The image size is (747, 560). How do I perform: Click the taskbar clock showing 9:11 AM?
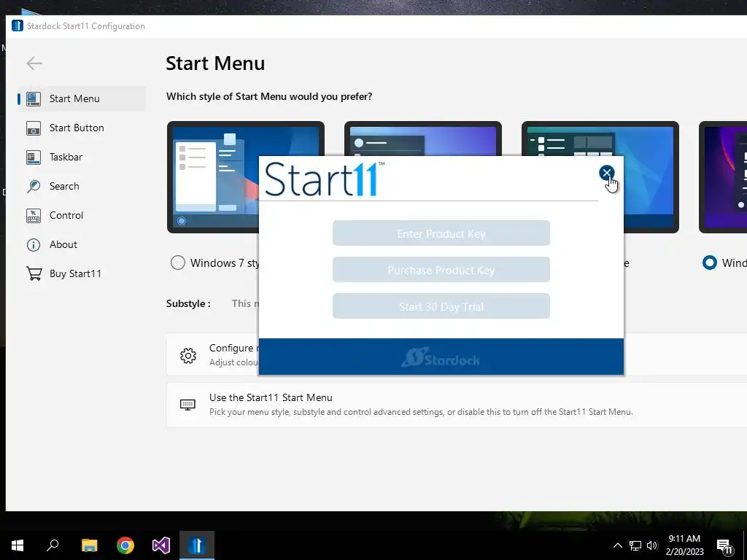click(684, 545)
